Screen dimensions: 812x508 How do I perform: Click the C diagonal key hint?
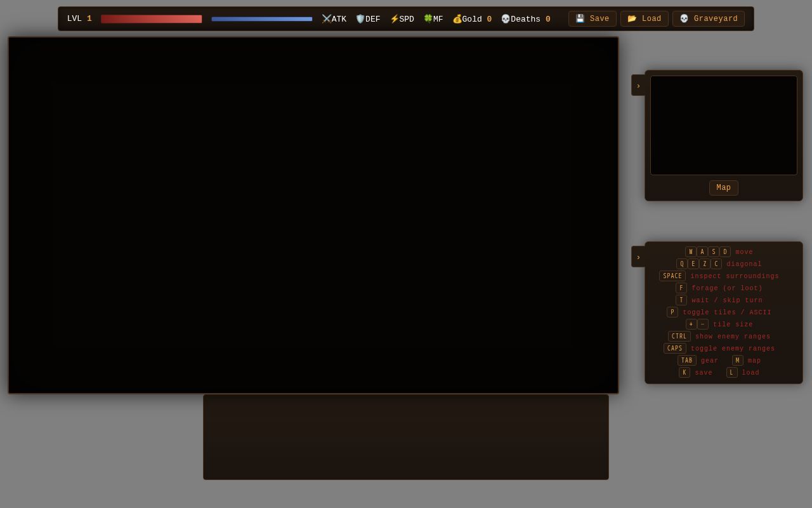[x=716, y=264]
